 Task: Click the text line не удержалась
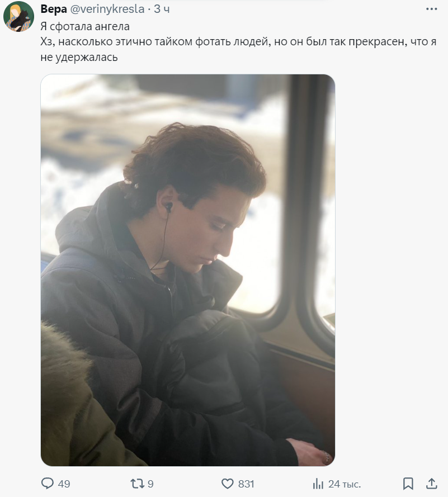[x=79, y=58]
